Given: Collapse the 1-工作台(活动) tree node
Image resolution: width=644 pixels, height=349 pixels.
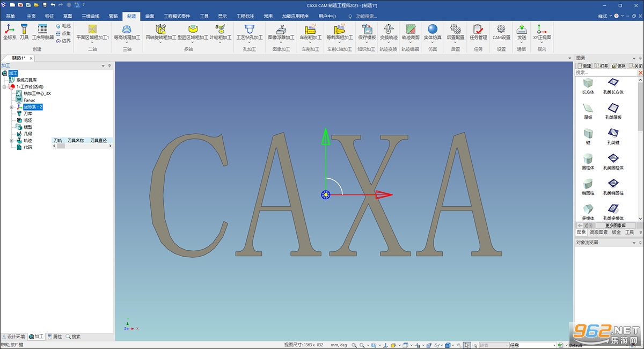Looking at the screenshot, I should point(4,86).
